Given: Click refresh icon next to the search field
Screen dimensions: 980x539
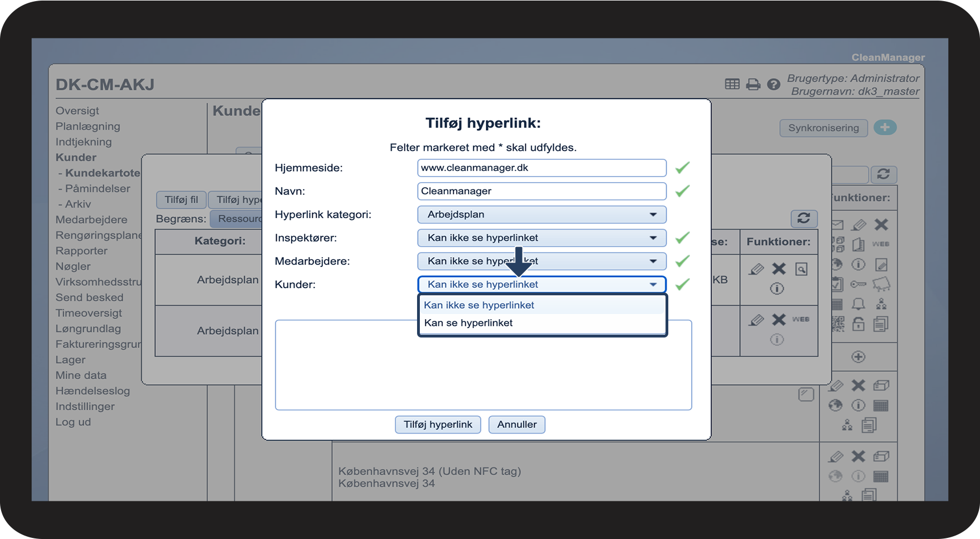Looking at the screenshot, I should point(883,174).
